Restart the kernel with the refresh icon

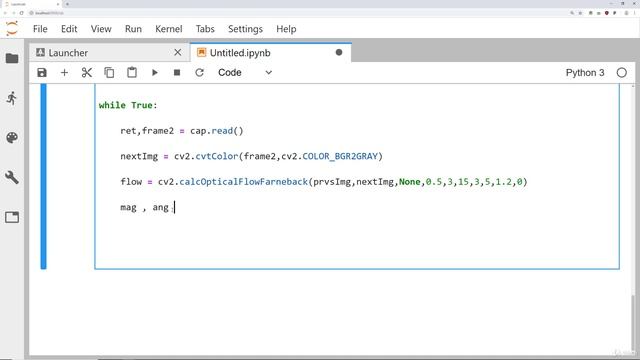coord(199,73)
